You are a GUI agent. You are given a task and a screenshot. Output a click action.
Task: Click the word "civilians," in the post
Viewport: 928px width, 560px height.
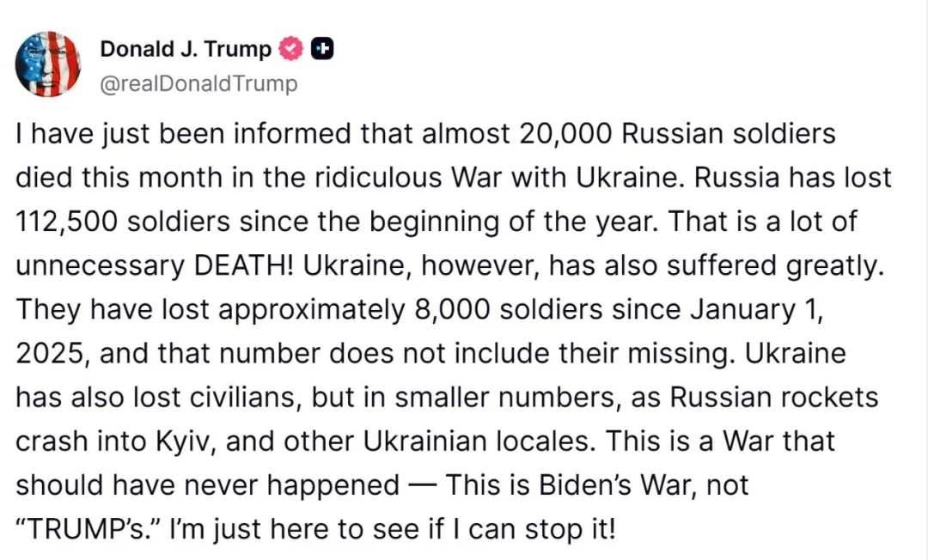pyautogui.click(x=246, y=398)
